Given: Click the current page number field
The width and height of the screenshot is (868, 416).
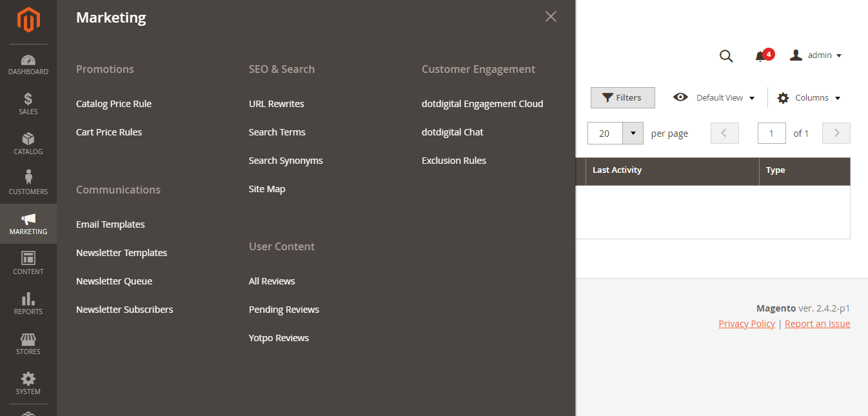Looking at the screenshot, I should tap(772, 133).
